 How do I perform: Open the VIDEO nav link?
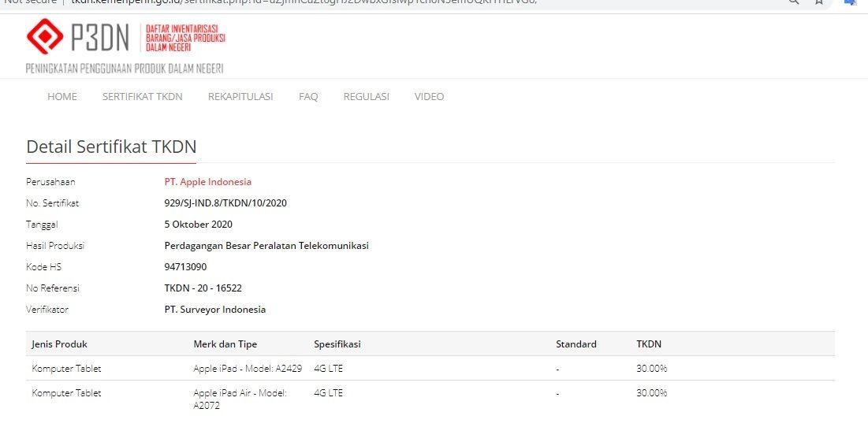click(x=429, y=97)
